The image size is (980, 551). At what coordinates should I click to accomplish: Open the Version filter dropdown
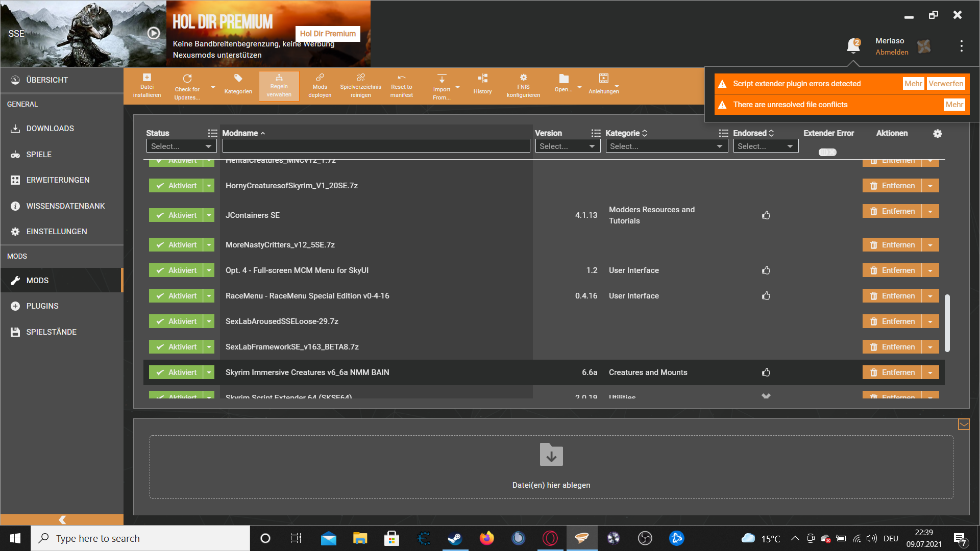pos(568,146)
